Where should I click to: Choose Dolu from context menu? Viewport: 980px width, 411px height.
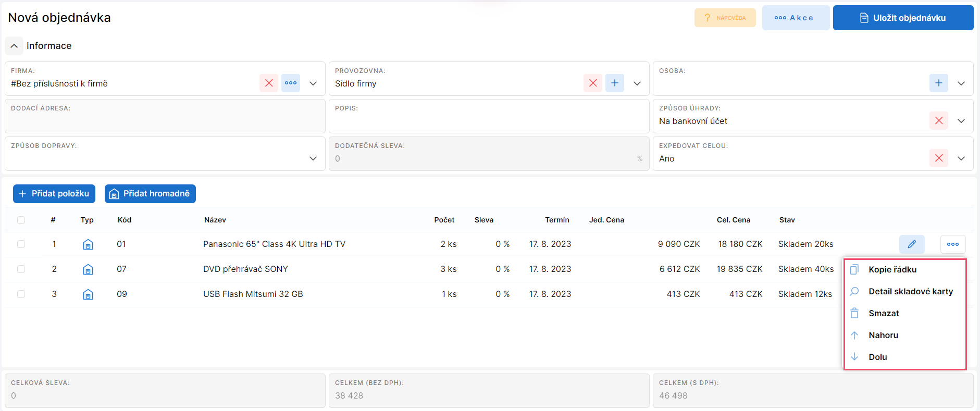(905, 357)
